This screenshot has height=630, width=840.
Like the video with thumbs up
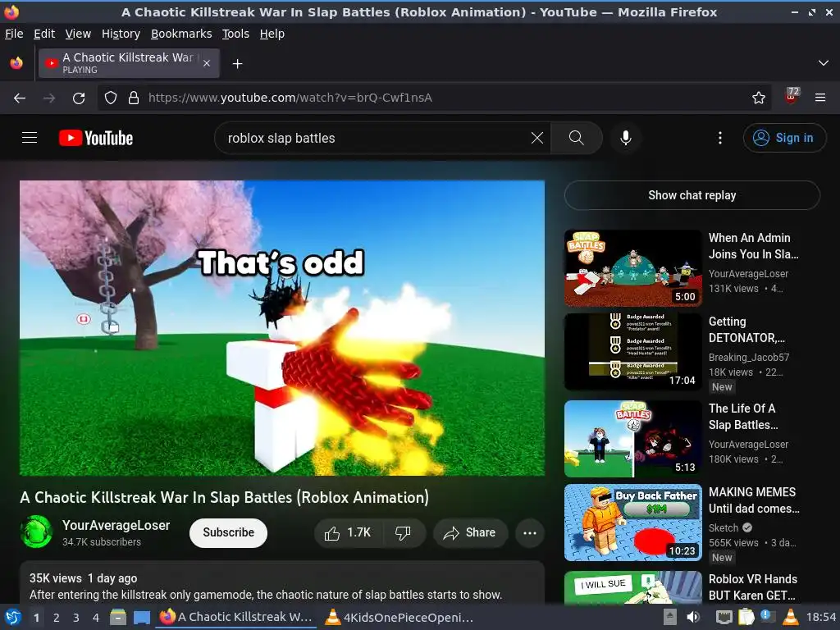pyautogui.click(x=348, y=532)
